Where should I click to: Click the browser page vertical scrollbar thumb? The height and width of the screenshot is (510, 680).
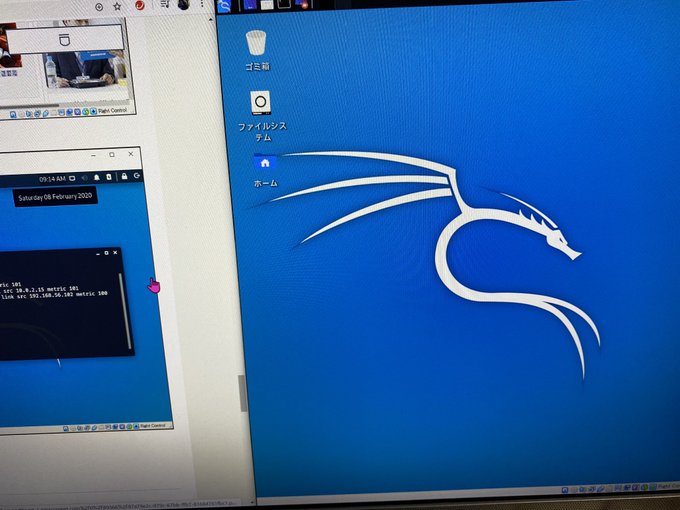click(242, 393)
